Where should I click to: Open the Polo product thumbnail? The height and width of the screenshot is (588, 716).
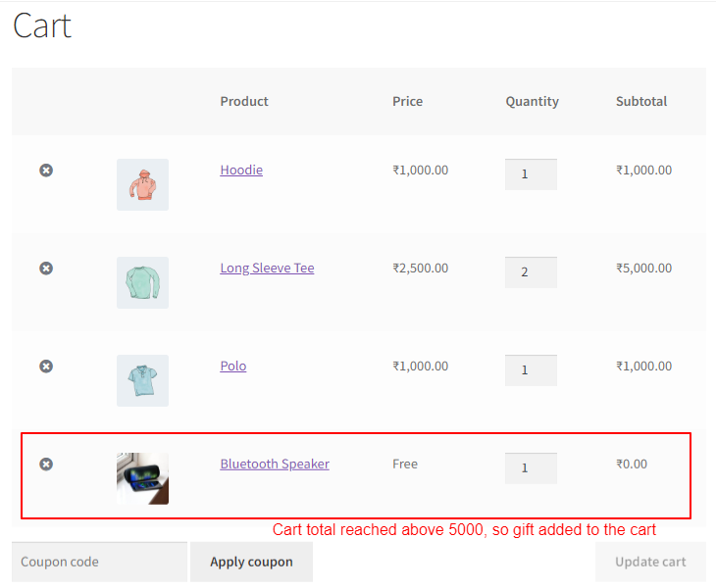(142, 381)
